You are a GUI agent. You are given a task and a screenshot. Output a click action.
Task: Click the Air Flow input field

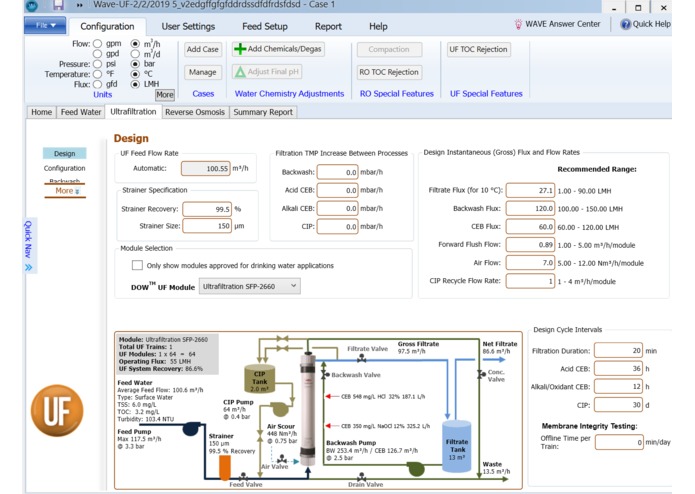tap(530, 263)
